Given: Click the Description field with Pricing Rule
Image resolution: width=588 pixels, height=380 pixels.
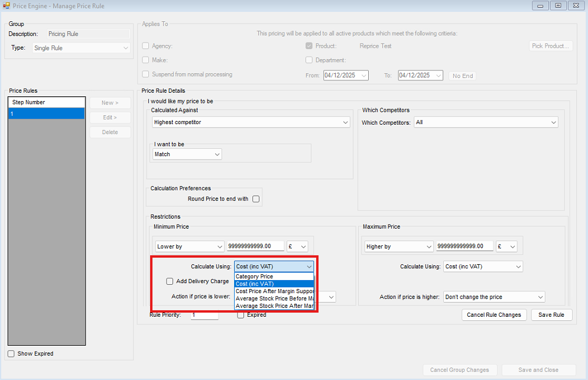Looking at the screenshot, I should pyautogui.click(x=89, y=34).
